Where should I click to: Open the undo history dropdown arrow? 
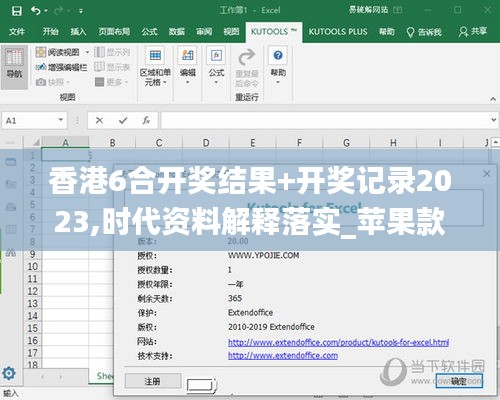tap(46, 11)
